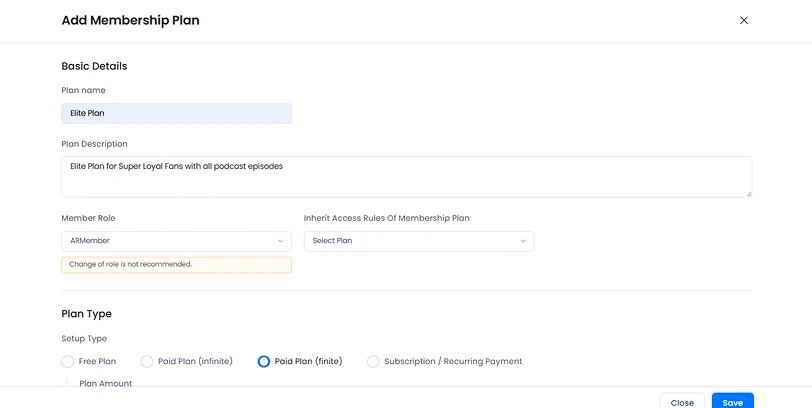Click the Basic Details section heading
The image size is (812, 408).
tap(94, 66)
